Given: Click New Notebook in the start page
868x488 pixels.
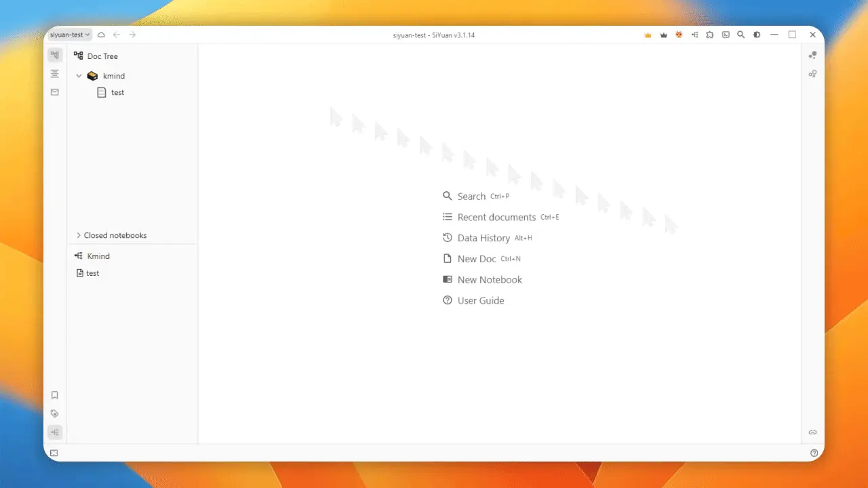Looking at the screenshot, I should [x=490, y=279].
